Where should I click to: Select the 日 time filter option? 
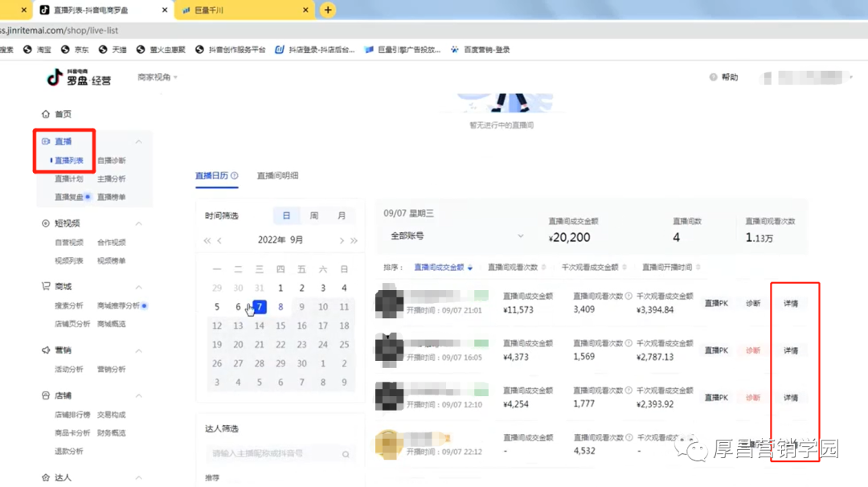coord(286,216)
